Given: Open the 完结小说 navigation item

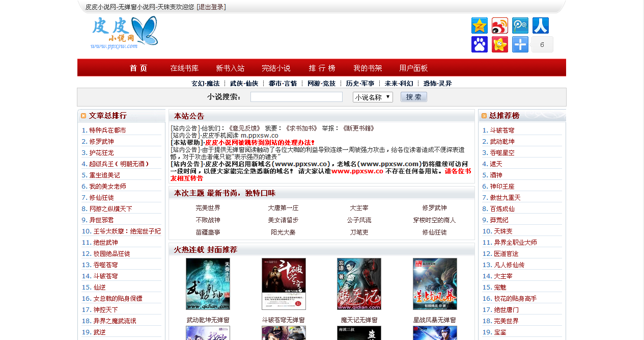Looking at the screenshot, I should coord(276,68).
